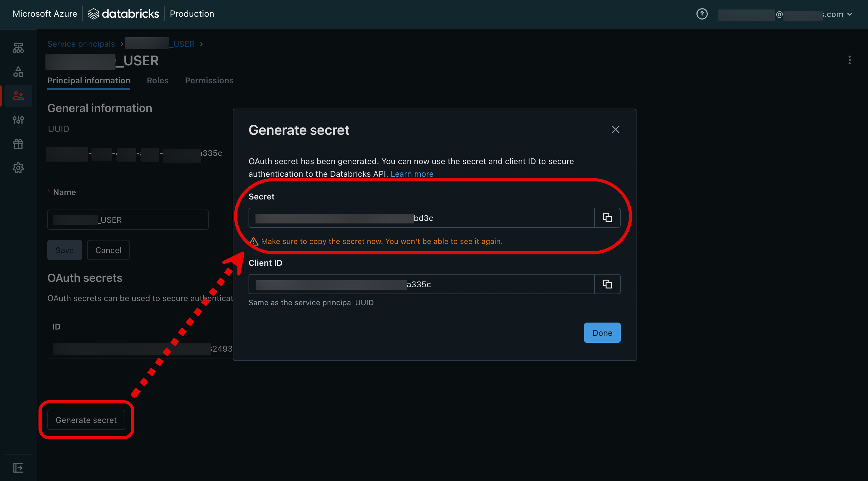This screenshot has width=868, height=481.
Task: Switch to the Roles tab
Action: click(x=157, y=80)
